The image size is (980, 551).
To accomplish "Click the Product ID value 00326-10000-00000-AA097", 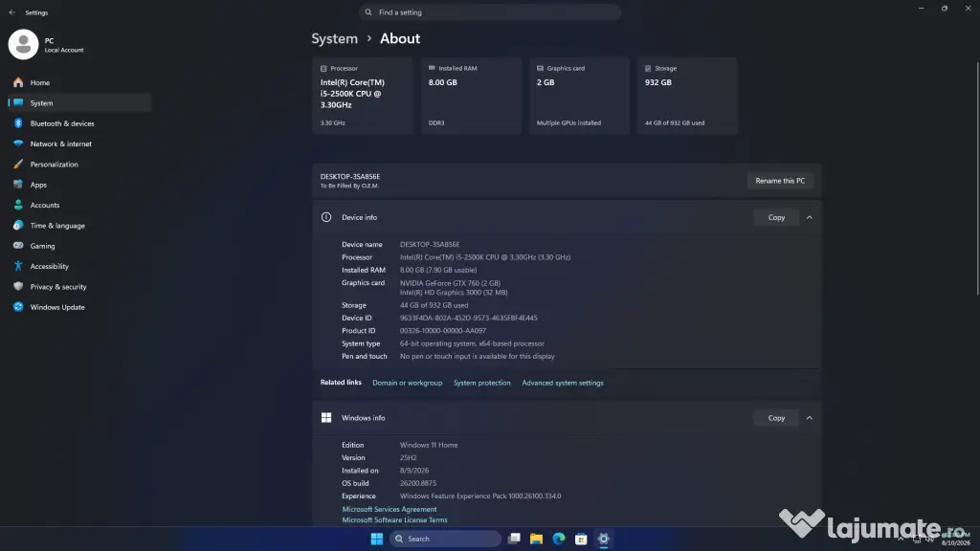I will (442, 331).
